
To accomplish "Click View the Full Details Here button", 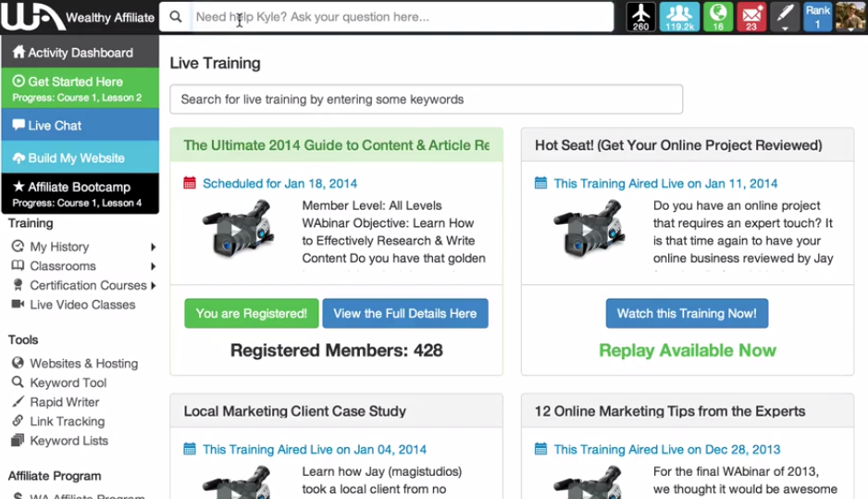I will point(405,314).
